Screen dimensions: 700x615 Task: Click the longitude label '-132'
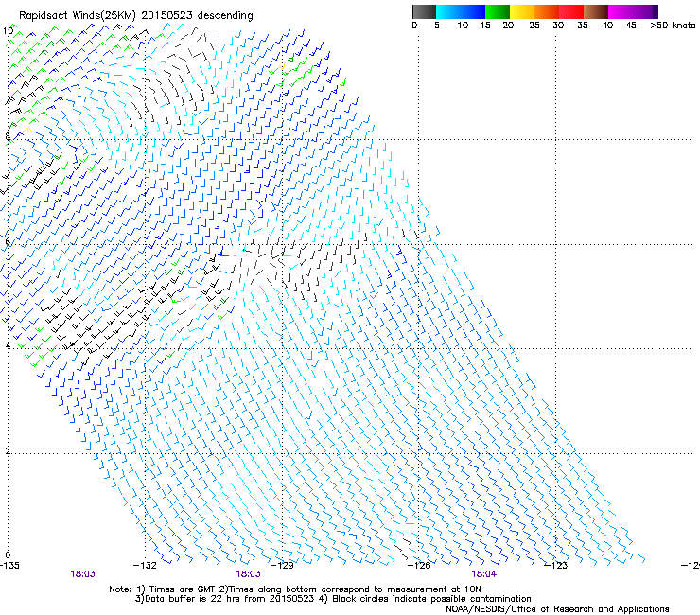[x=145, y=566]
